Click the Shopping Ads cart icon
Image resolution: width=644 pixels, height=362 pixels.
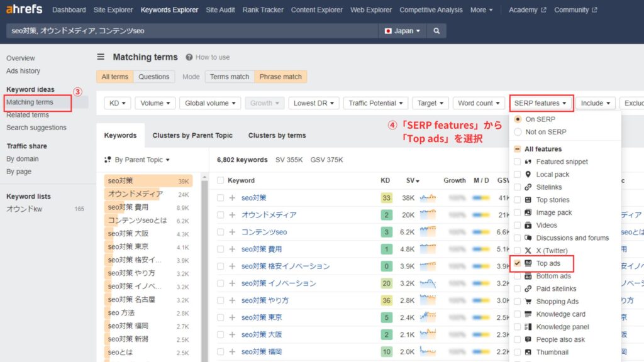pos(528,302)
